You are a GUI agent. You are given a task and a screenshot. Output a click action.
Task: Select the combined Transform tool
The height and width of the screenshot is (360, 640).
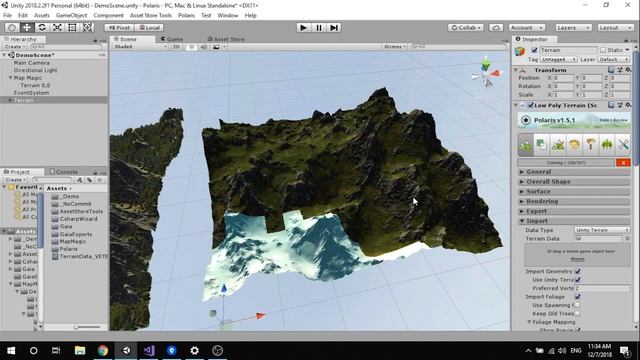tap(87, 27)
